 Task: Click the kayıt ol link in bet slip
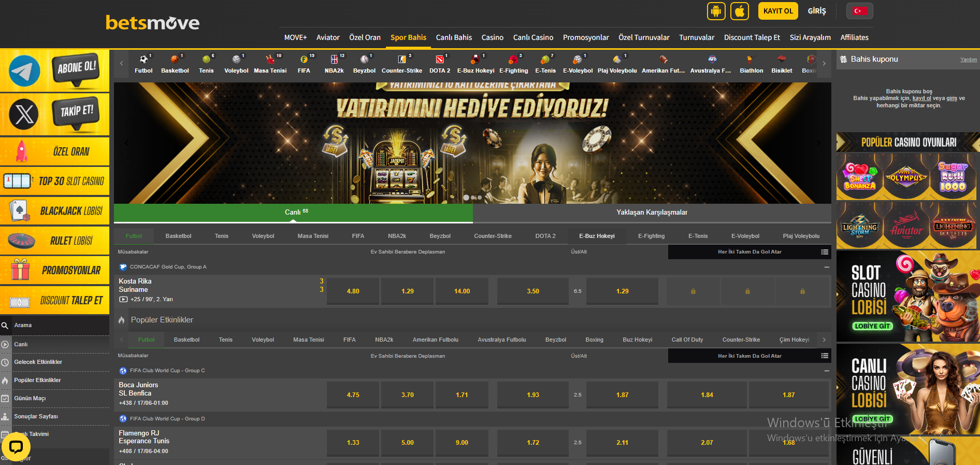(x=921, y=98)
